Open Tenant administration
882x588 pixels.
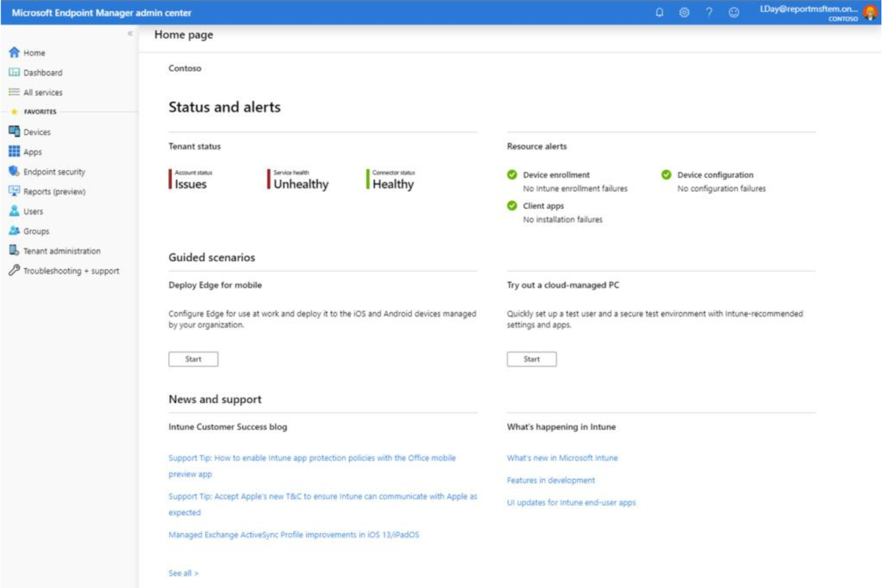point(63,251)
